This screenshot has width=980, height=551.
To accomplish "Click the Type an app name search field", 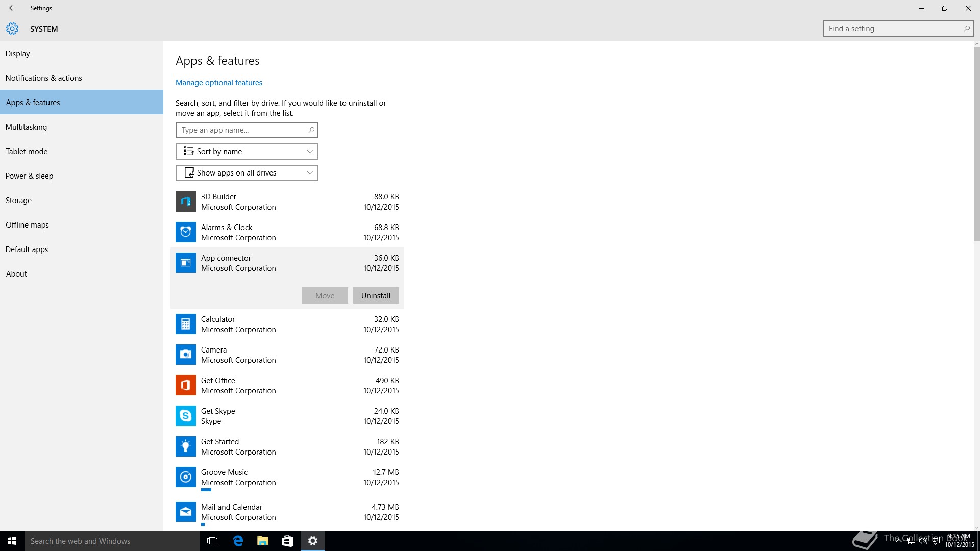I will click(247, 130).
